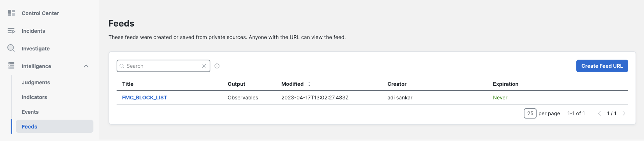Viewport: 644px width, 141px height.
Task: Open the 25 per page selector
Action: (x=530, y=113)
